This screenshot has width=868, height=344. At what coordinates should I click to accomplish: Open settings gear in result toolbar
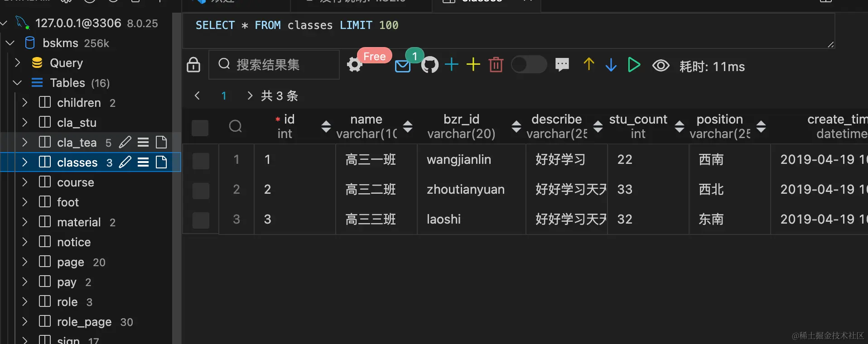tap(355, 65)
